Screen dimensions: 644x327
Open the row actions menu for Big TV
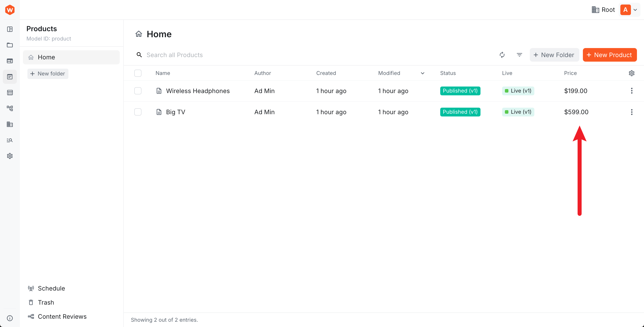click(632, 112)
